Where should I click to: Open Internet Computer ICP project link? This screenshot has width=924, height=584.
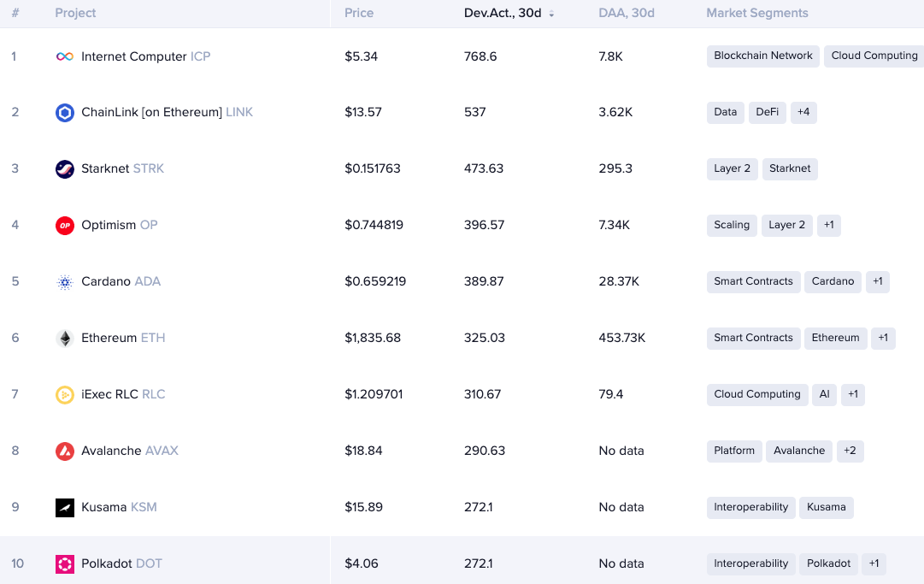(x=145, y=56)
